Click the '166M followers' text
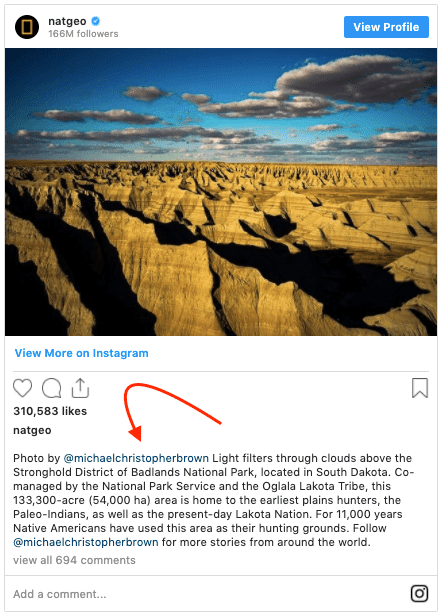 pyautogui.click(x=83, y=34)
